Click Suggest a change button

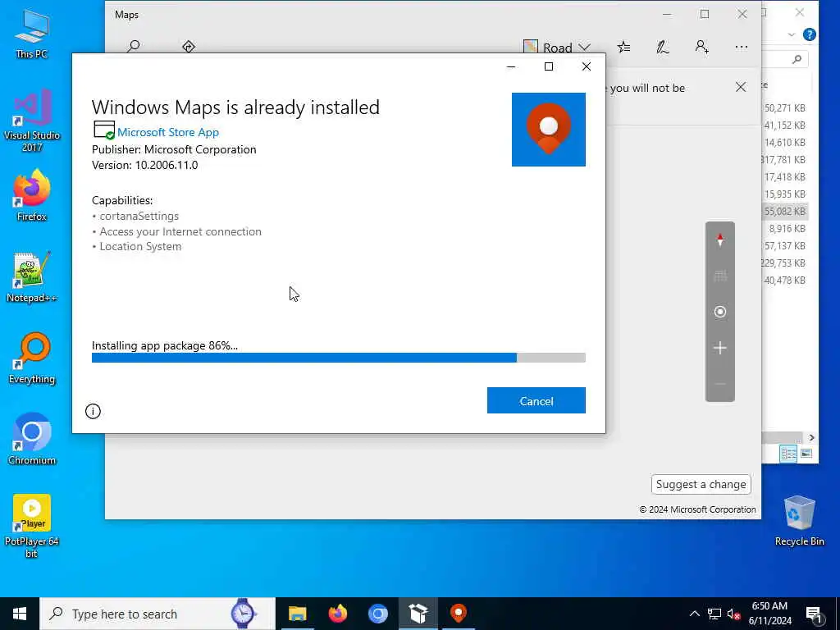coord(701,484)
